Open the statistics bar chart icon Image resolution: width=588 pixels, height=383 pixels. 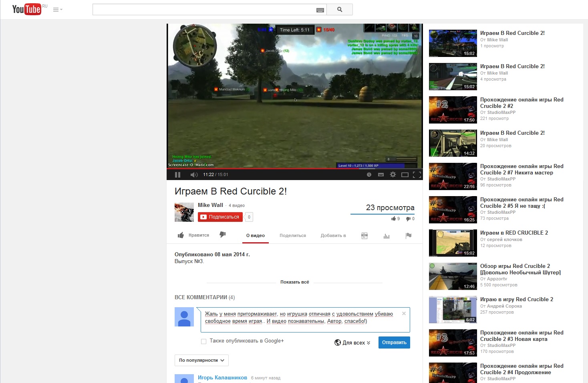pyautogui.click(x=387, y=236)
